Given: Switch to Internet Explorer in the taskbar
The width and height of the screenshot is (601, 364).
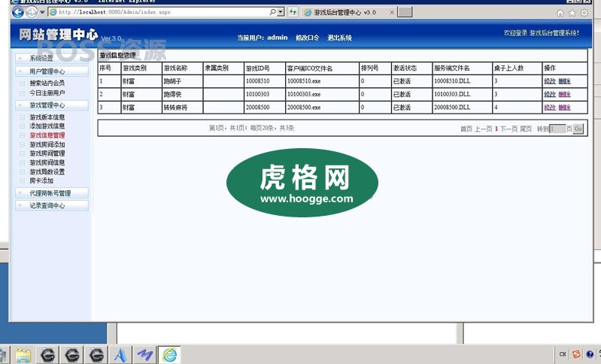Looking at the screenshot, I should coord(169,355).
